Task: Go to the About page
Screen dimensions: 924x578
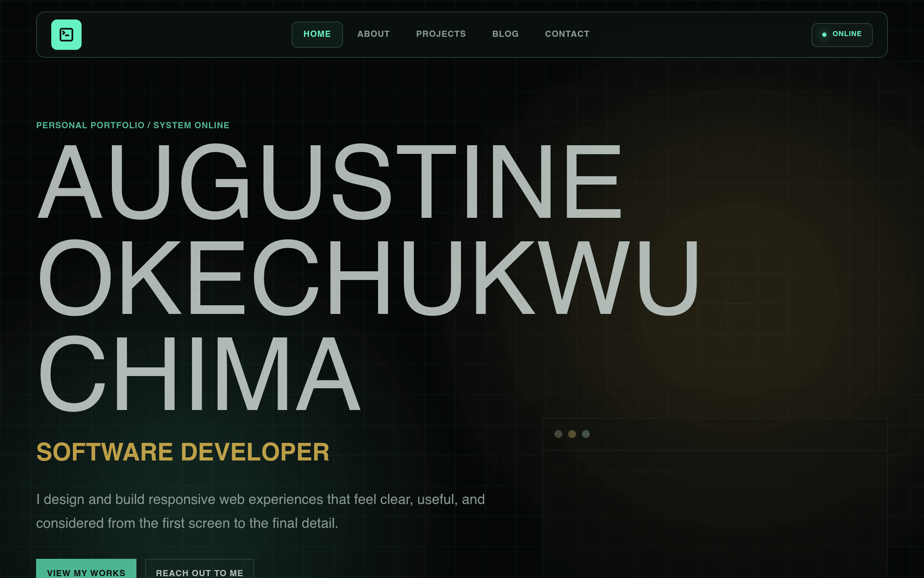Action: point(373,34)
